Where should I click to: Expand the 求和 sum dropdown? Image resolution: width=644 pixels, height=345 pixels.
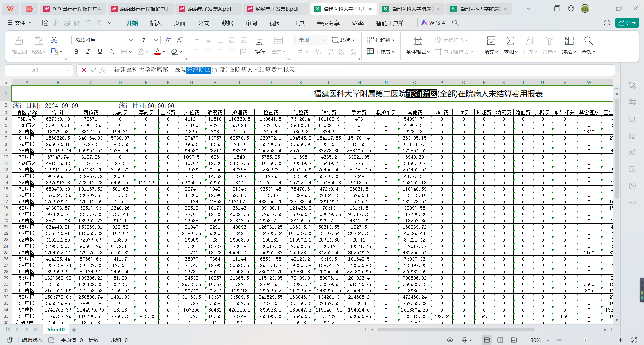[x=511, y=52]
